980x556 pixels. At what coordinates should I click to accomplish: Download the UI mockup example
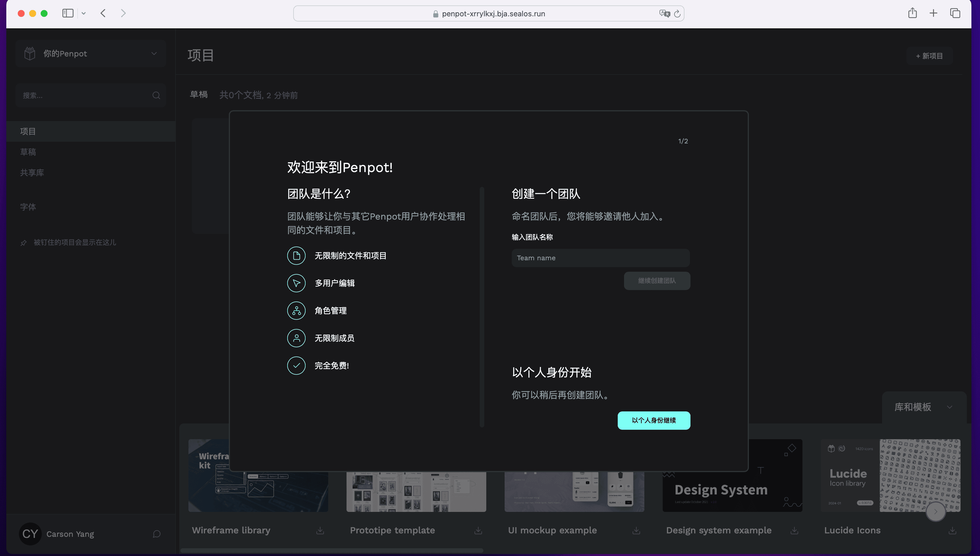pyautogui.click(x=636, y=531)
